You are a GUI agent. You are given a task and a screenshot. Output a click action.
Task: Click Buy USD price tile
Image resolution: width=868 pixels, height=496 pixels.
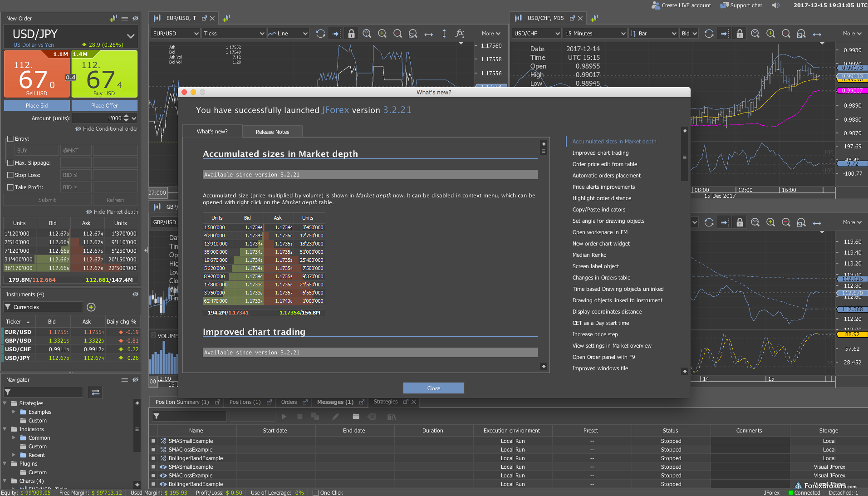(x=104, y=74)
